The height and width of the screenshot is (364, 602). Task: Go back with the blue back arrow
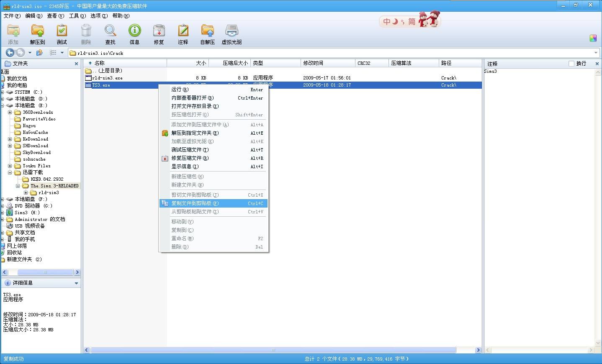[x=10, y=53]
